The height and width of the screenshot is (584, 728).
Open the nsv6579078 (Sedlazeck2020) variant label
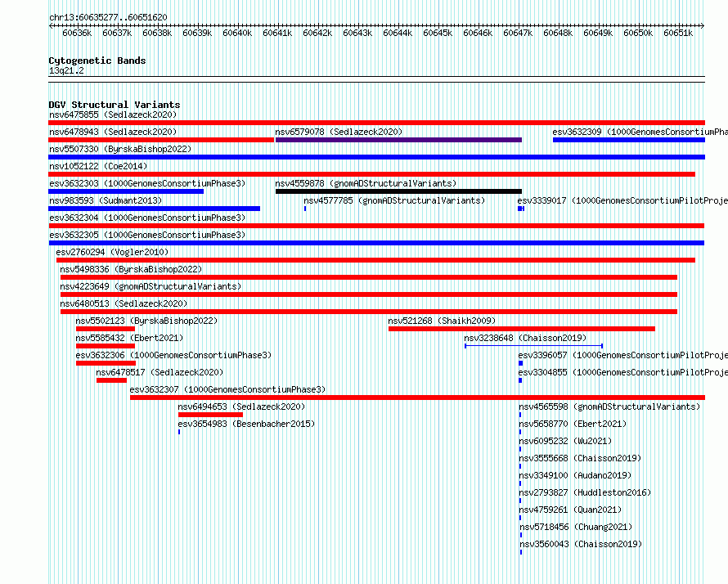point(339,132)
